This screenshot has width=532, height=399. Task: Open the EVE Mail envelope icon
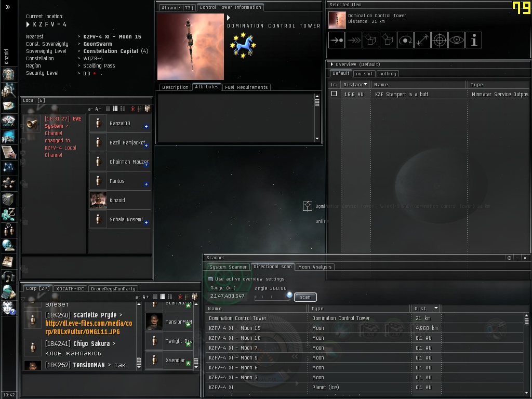coord(8,106)
